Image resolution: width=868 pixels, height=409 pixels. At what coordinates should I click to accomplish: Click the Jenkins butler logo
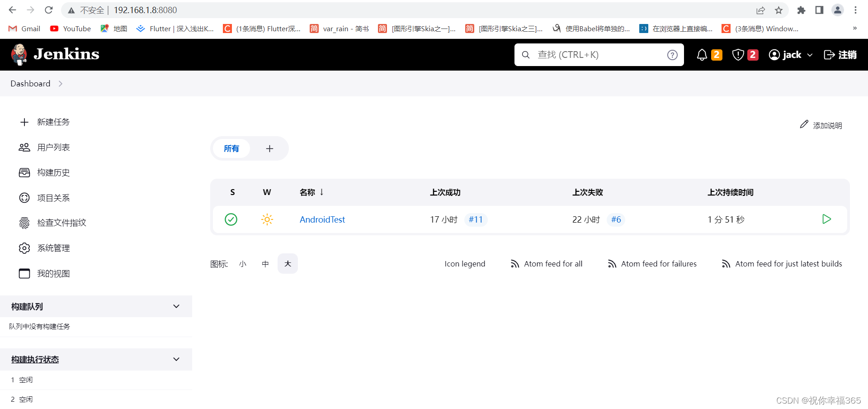[x=19, y=54]
